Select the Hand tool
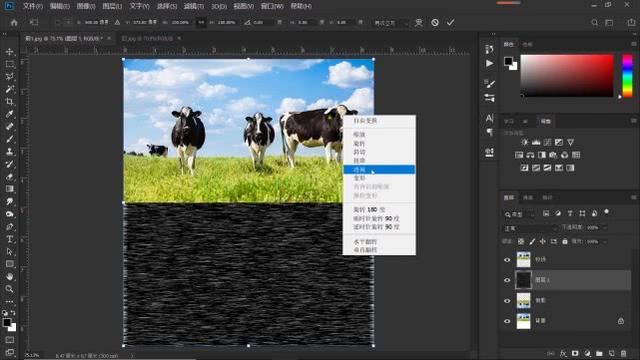 tap(10, 276)
